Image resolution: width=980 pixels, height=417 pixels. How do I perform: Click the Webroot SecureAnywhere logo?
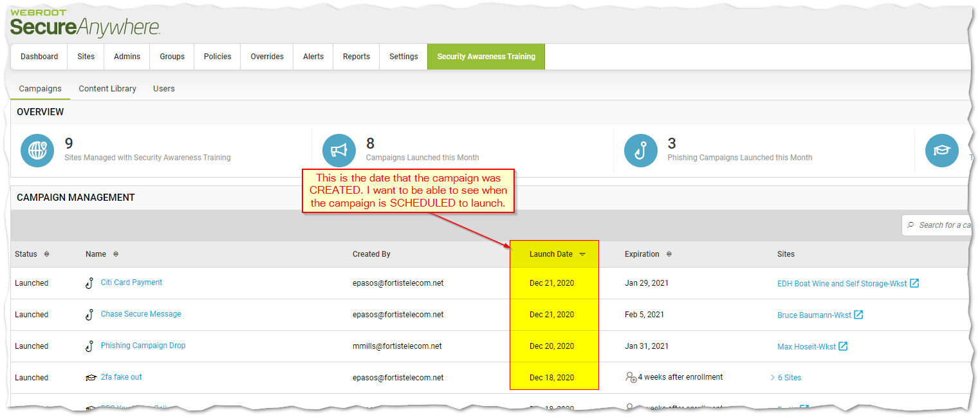pos(85,23)
